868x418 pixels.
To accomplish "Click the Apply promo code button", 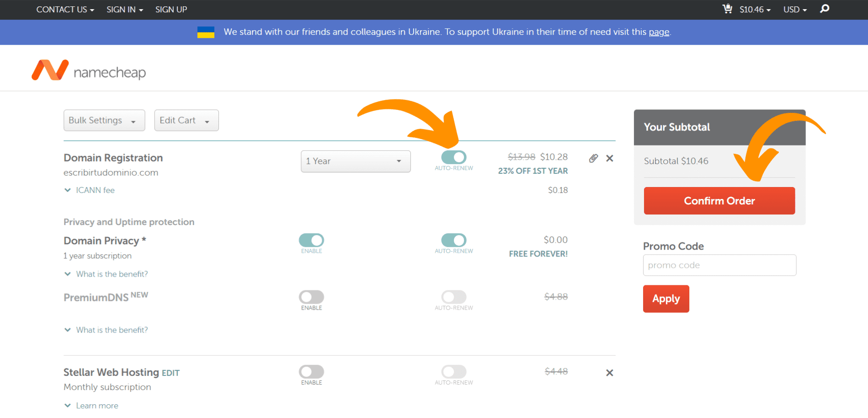I will click(x=666, y=299).
